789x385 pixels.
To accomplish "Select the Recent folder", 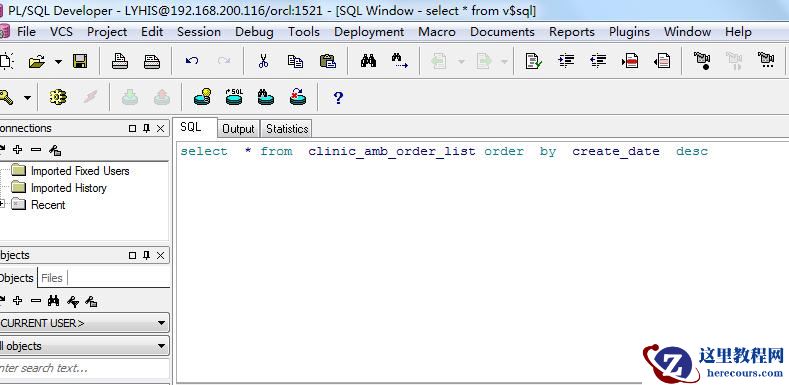I will (x=48, y=205).
